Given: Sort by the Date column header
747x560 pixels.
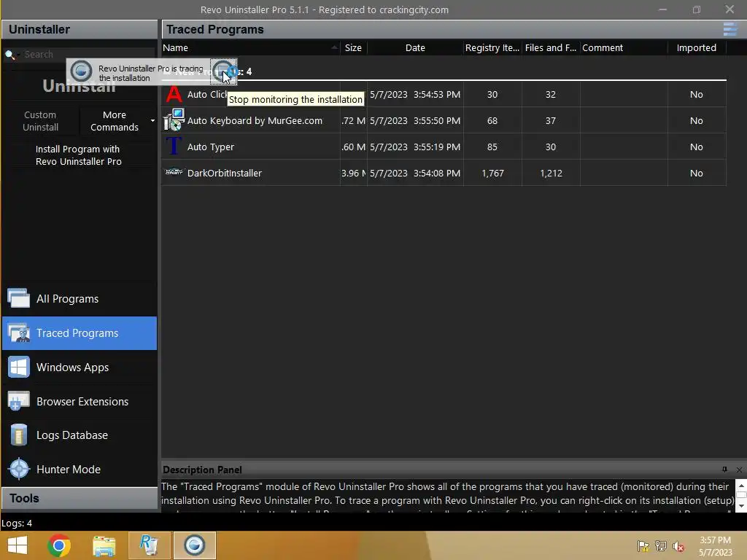Looking at the screenshot, I should (415, 47).
